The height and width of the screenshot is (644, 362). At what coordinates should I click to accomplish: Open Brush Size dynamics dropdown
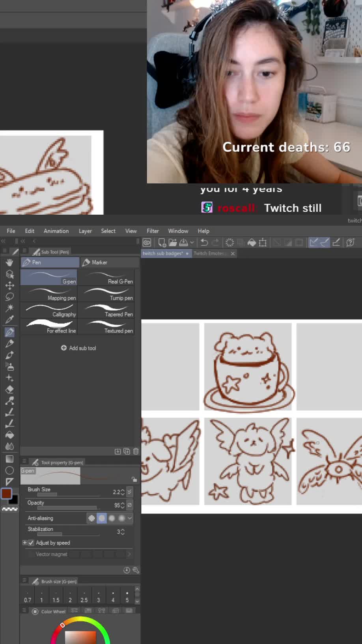[x=129, y=492]
